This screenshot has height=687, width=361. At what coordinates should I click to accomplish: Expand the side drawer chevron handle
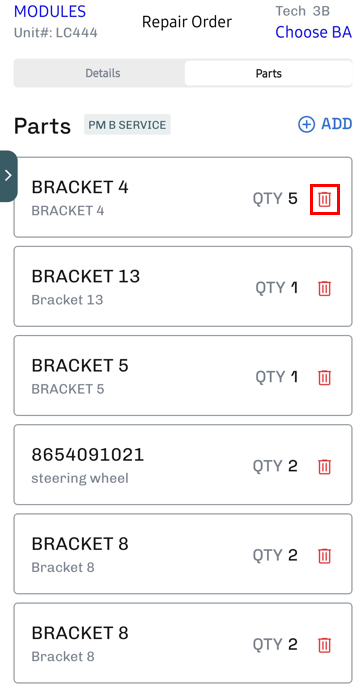[8, 176]
